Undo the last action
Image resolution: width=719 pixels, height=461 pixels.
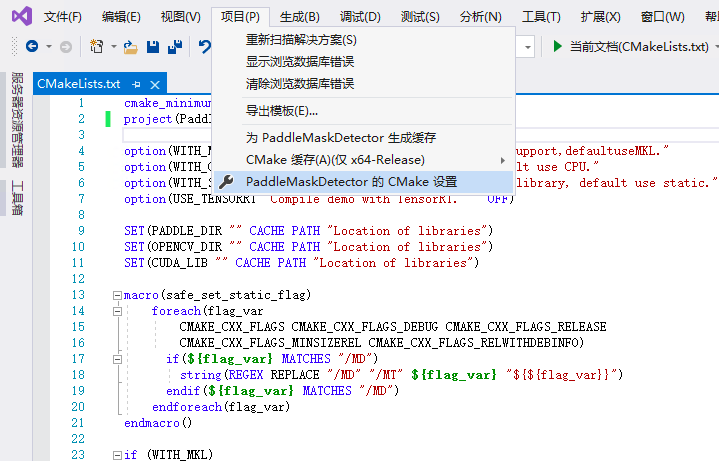click(205, 46)
